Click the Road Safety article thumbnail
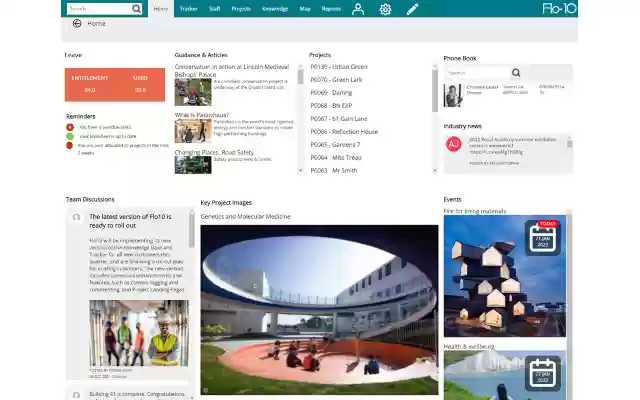The height and width of the screenshot is (400, 640). coord(193,165)
